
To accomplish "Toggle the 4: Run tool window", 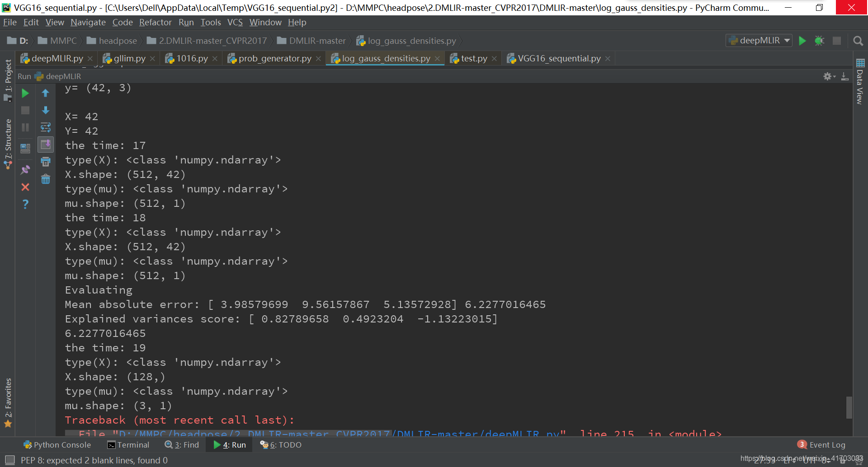I will point(230,445).
